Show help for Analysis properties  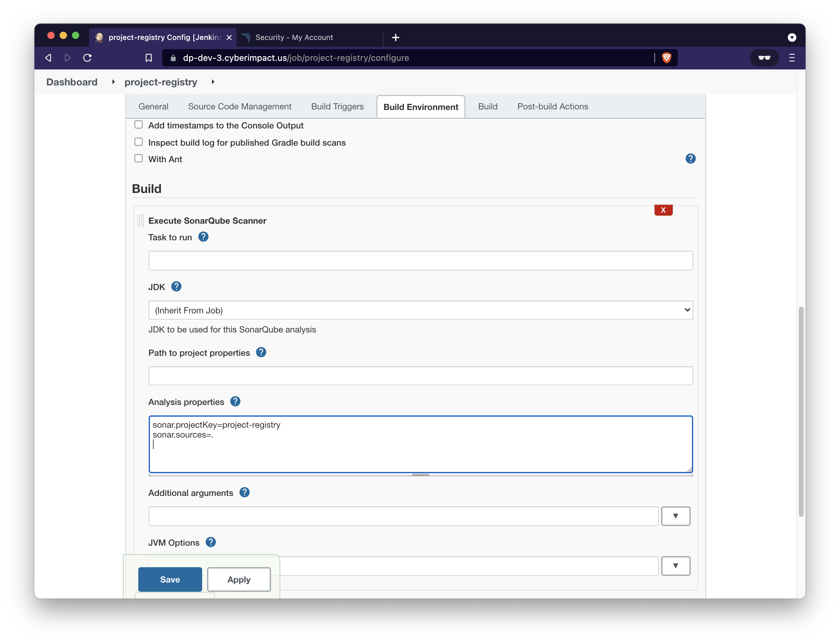tap(235, 401)
